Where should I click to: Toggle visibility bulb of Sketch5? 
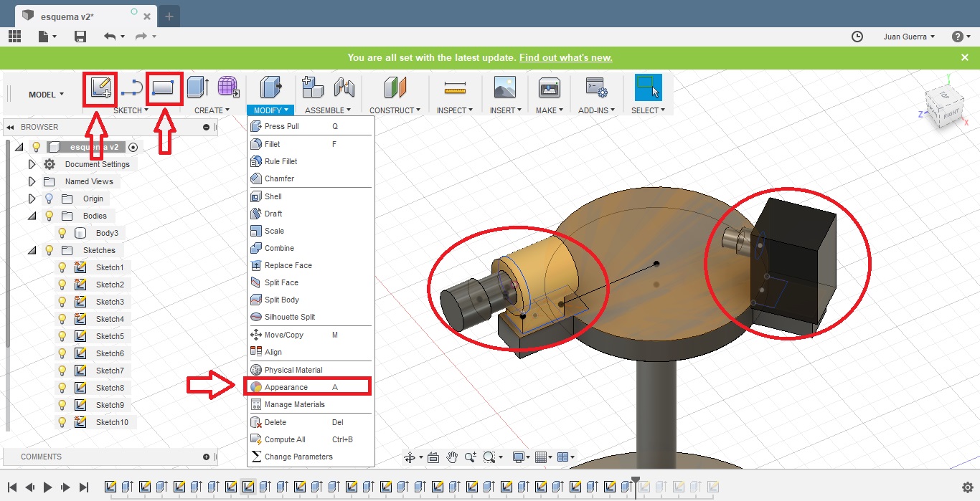(62, 336)
